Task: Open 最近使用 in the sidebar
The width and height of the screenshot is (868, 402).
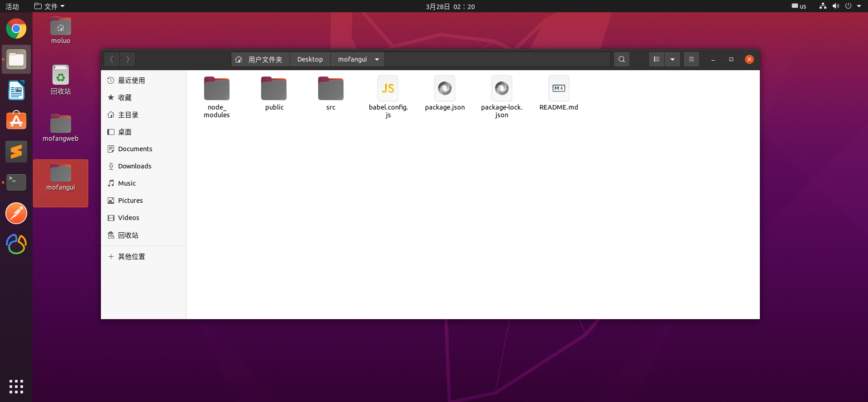Action: [143, 81]
